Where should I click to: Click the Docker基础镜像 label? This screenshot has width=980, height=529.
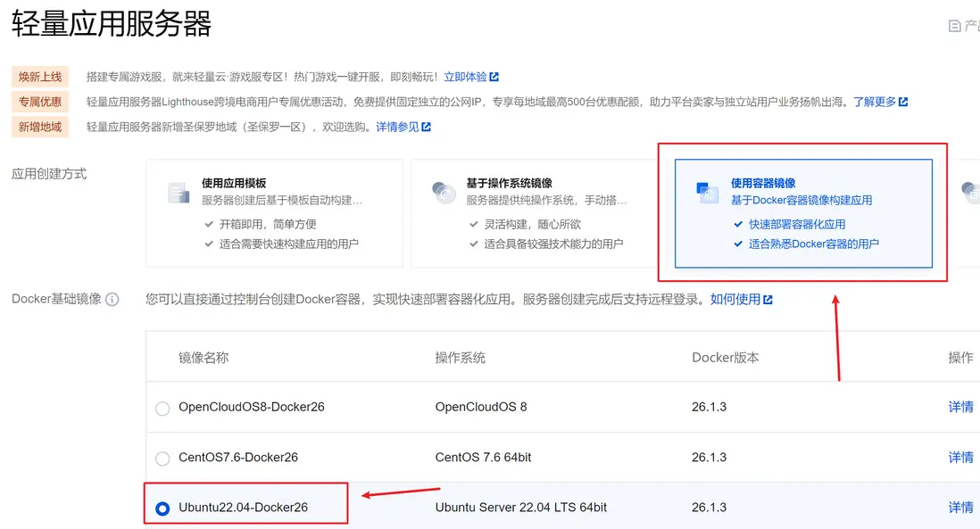click(x=56, y=299)
